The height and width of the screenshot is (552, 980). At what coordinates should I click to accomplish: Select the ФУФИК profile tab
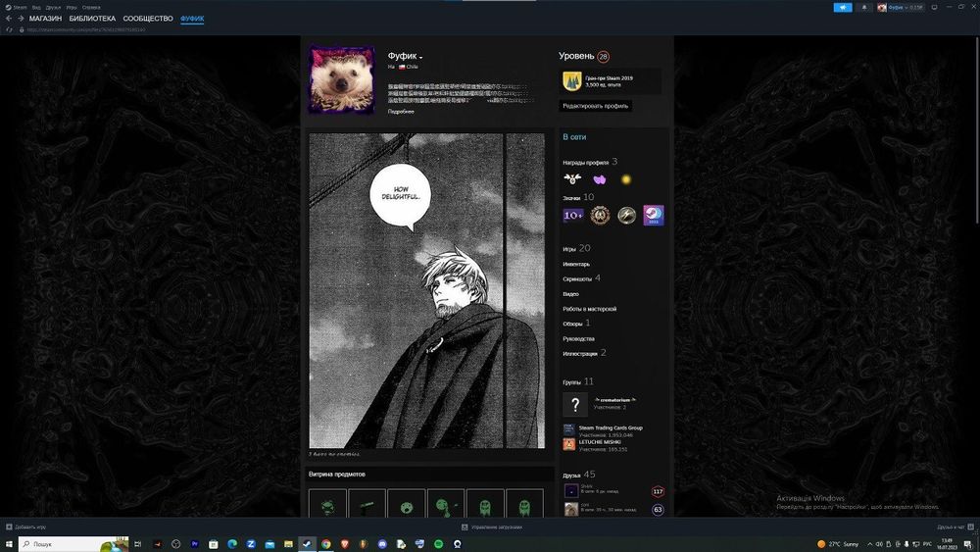coord(192,19)
